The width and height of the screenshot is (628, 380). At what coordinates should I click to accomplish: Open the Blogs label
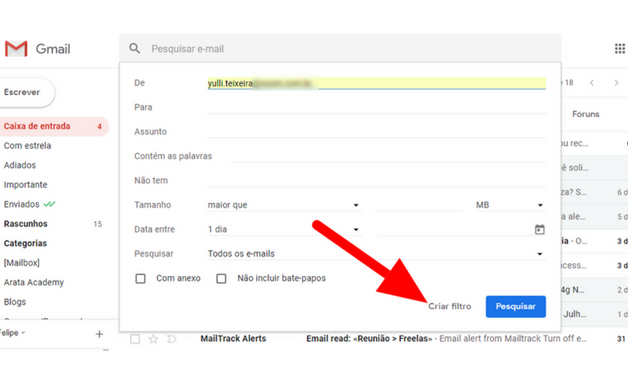click(15, 302)
